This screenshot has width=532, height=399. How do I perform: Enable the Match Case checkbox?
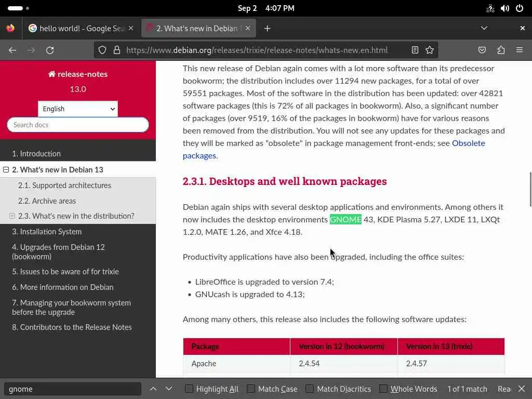(x=251, y=389)
